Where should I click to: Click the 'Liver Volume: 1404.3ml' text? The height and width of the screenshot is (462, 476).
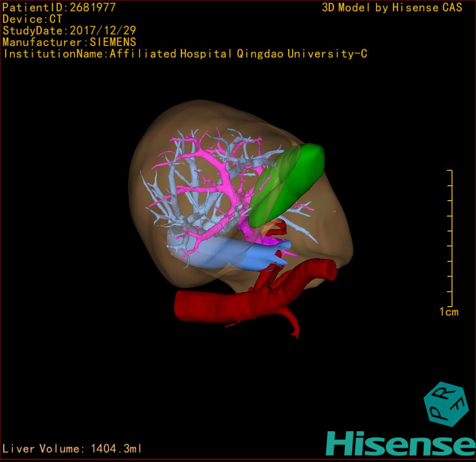point(72,448)
